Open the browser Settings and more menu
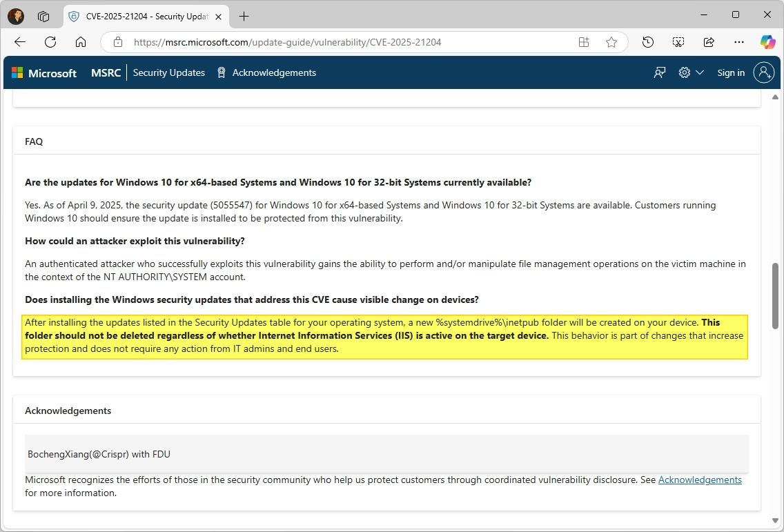This screenshot has height=532, width=784. click(739, 42)
